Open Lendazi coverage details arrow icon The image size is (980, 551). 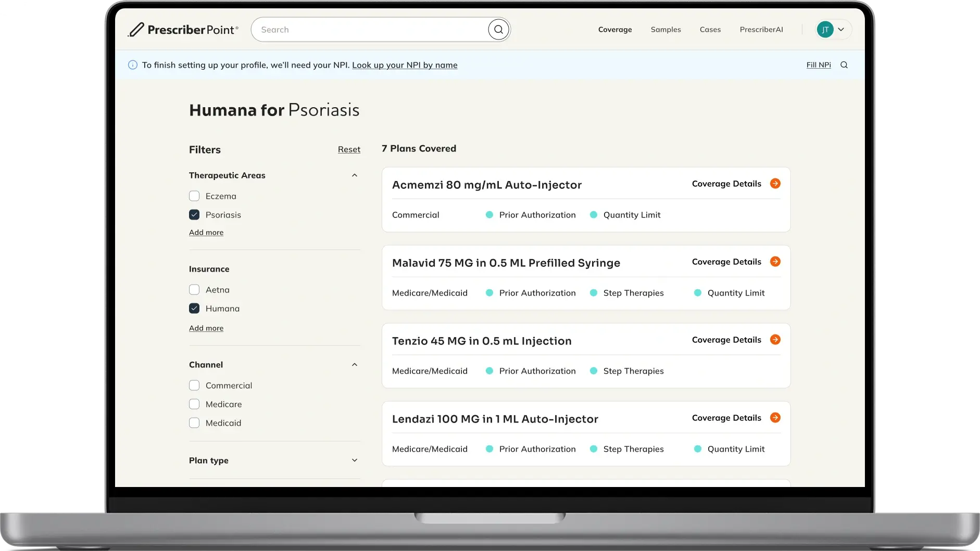click(775, 418)
